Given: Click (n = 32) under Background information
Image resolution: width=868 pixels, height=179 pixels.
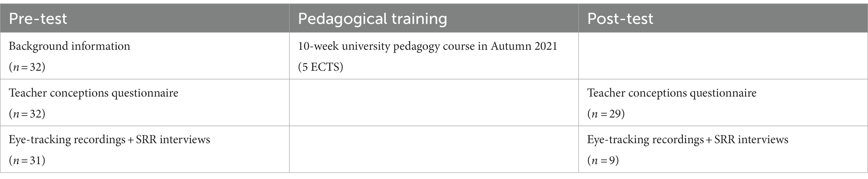Looking at the screenshot, I should point(27,67).
